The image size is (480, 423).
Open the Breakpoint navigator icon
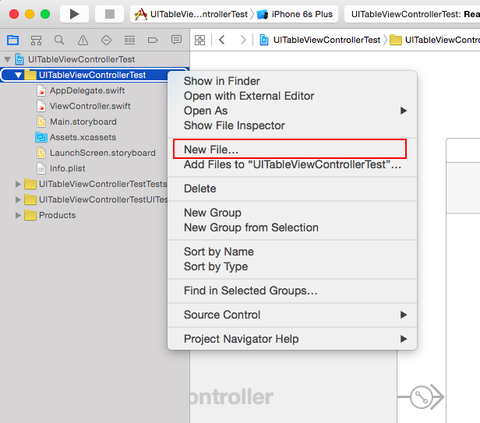pyautogui.click(x=153, y=40)
